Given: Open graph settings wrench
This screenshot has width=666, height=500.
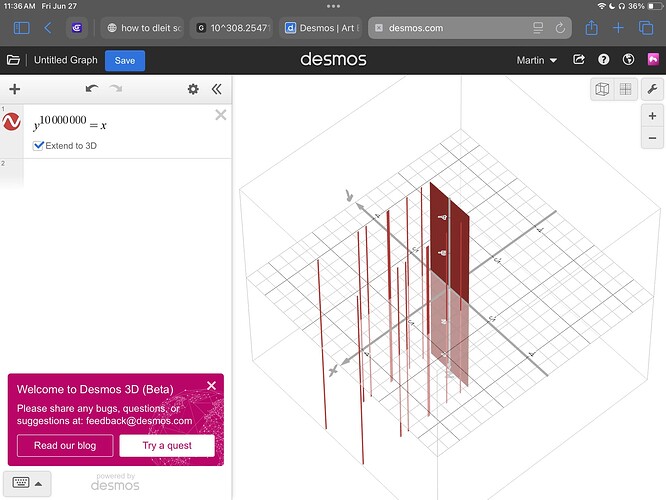Looking at the screenshot, I should [652, 89].
